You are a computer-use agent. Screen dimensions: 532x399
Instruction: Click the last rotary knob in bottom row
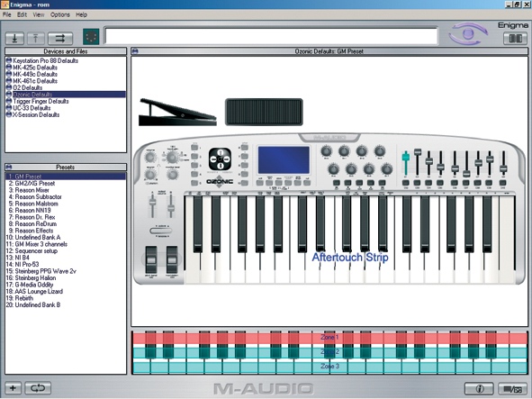(x=387, y=168)
